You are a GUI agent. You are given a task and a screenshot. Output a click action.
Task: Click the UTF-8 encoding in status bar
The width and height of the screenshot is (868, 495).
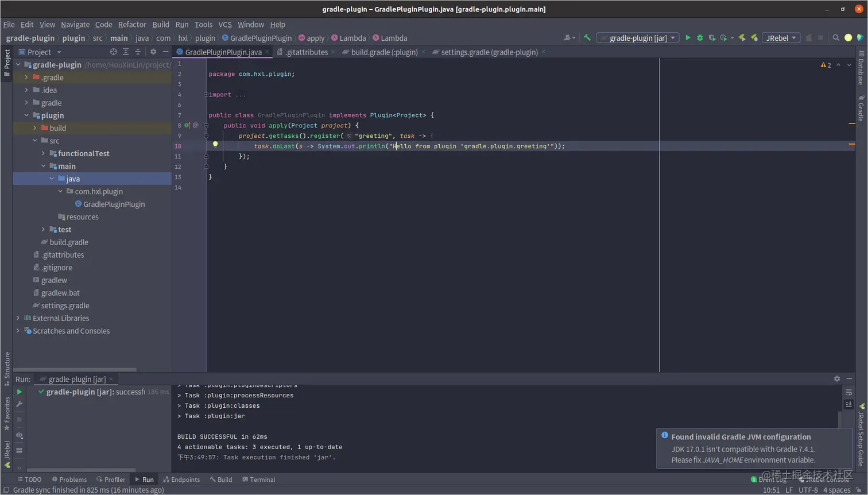808,490
